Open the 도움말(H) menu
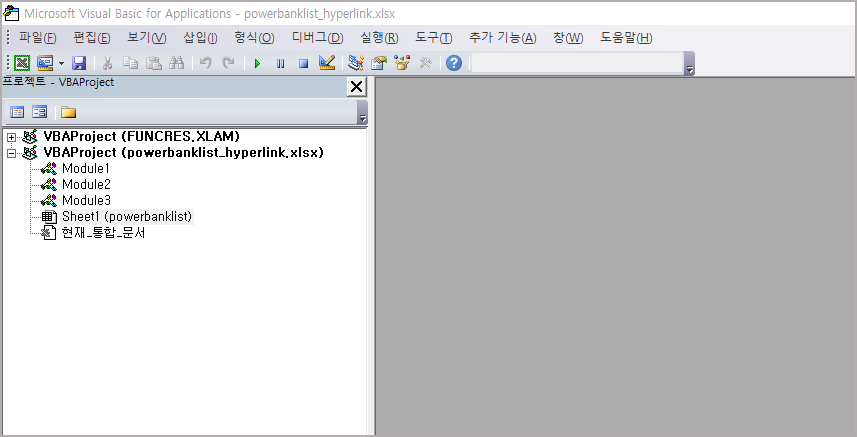The width and height of the screenshot is (857, 437). pyautogui.click(x=626, y=38)
